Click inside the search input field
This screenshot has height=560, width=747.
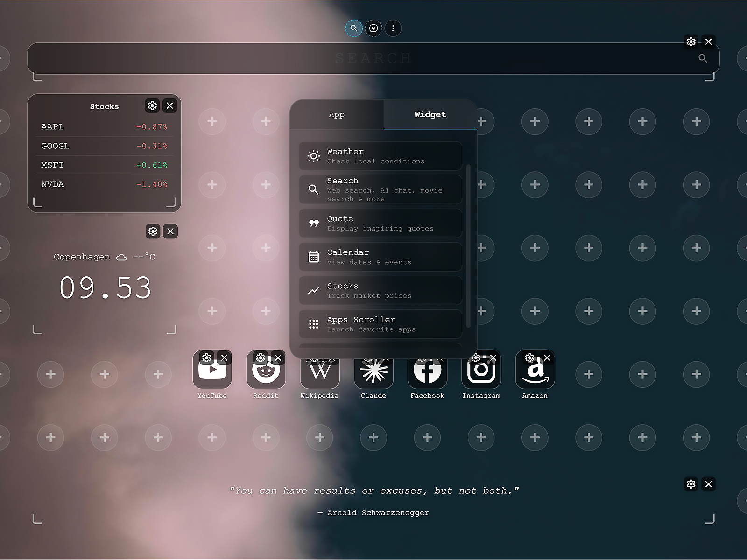pos(373,58)
